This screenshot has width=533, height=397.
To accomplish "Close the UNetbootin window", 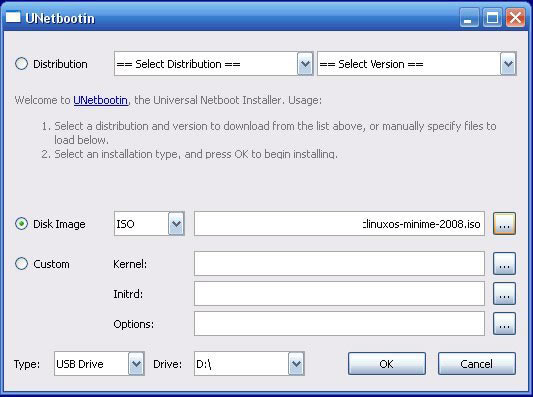I will [x=515, y=17].
